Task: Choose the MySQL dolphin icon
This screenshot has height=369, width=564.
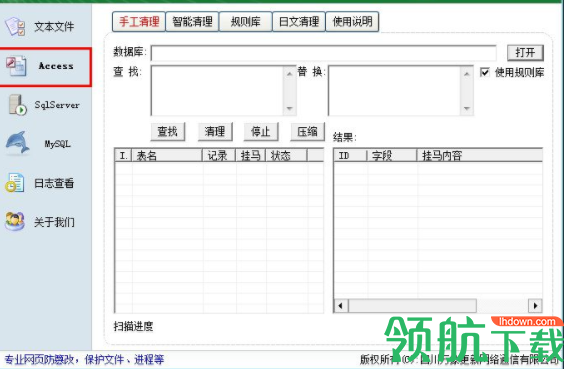Action: point(17,143)
